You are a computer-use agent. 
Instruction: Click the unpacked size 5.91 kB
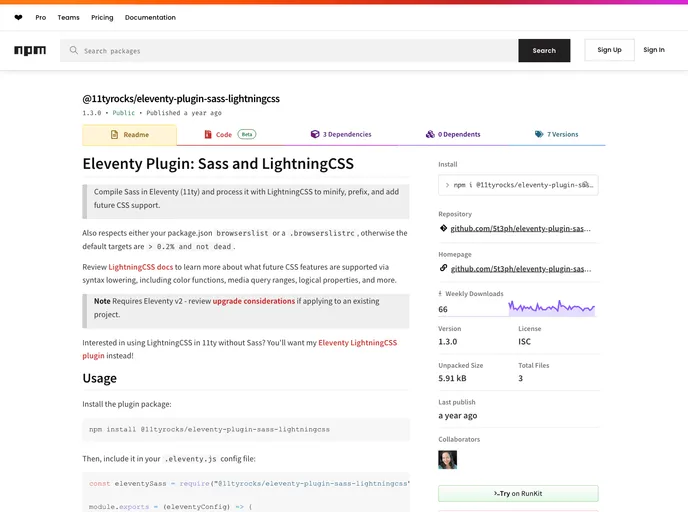coord(452,378)
